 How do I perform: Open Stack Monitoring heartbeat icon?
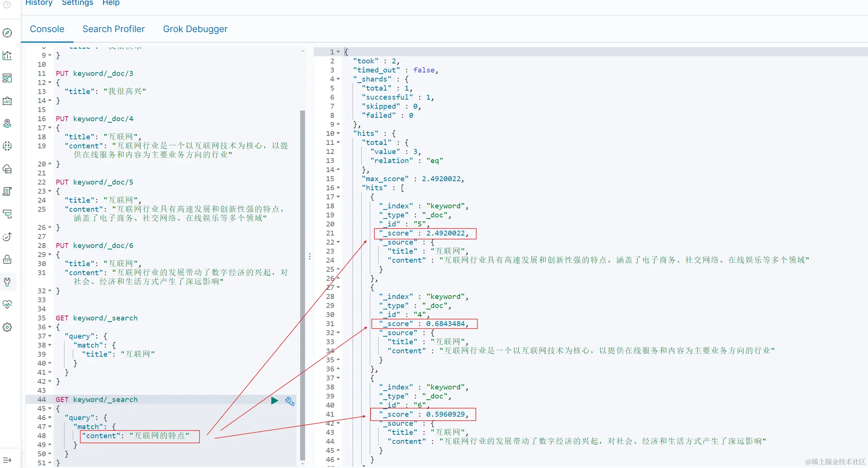[7, 304]
